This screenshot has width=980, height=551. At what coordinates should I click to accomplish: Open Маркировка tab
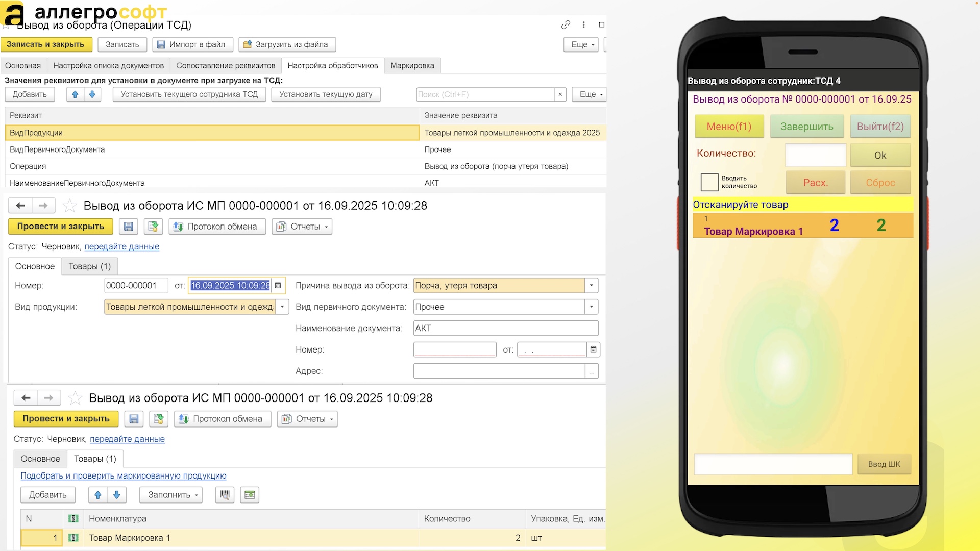click(412, 66)
